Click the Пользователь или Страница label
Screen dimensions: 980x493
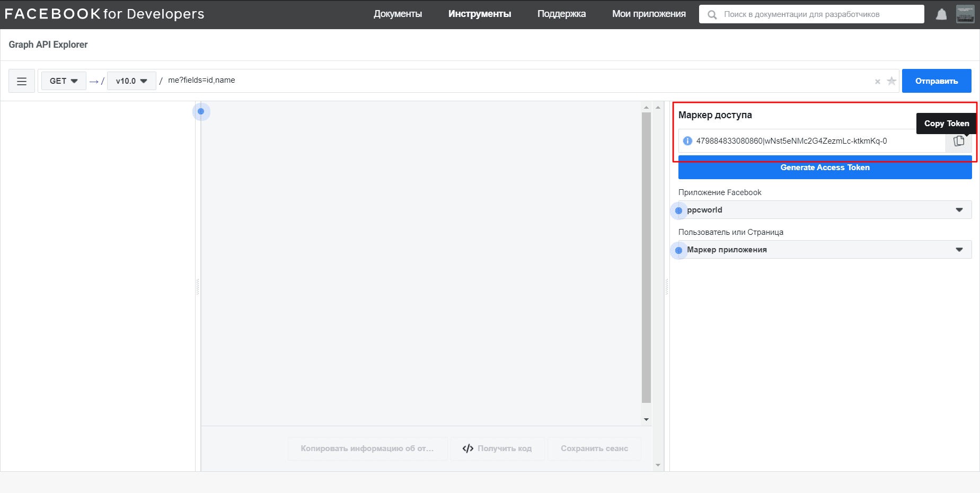pos(731,232)
